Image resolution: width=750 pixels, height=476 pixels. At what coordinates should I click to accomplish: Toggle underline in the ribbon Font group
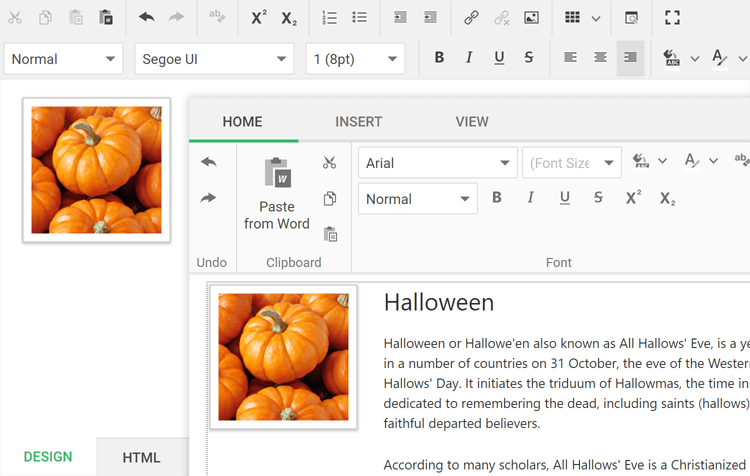click(565, 198)
